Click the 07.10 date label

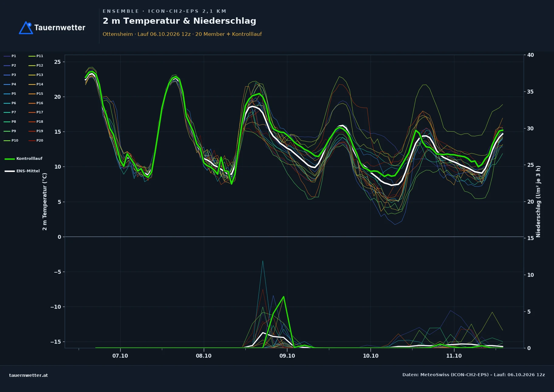tap(120, 356)
